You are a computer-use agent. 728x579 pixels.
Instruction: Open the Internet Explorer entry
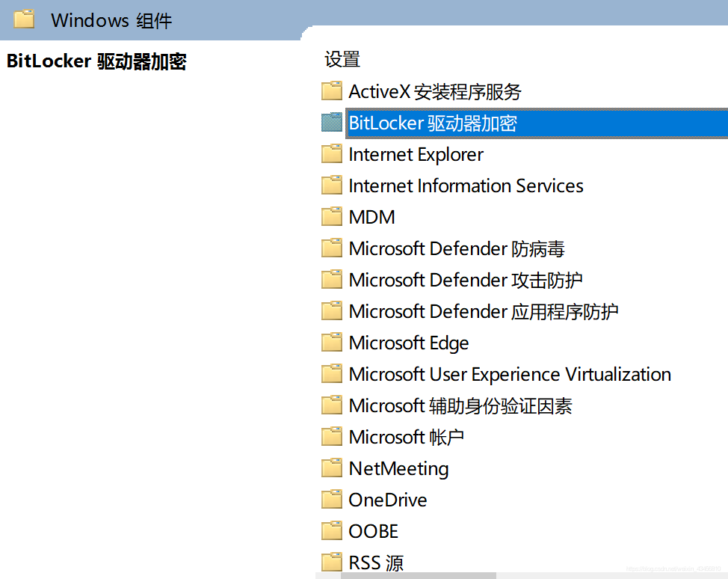click(x=416, y=154)
